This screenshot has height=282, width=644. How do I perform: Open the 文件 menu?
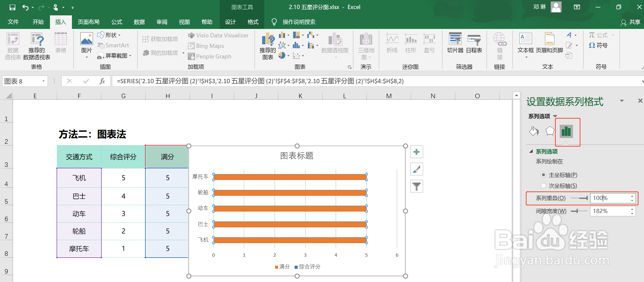(x=13, y=22)
